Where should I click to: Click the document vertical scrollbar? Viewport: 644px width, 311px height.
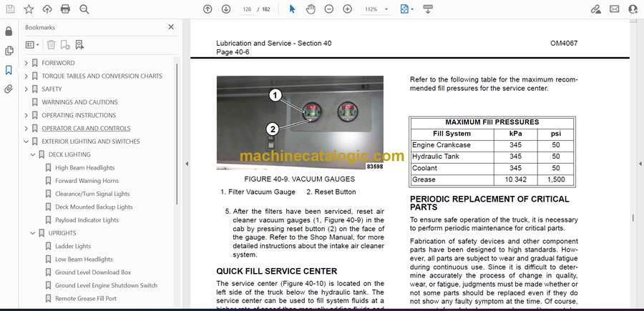coord(633,217)
